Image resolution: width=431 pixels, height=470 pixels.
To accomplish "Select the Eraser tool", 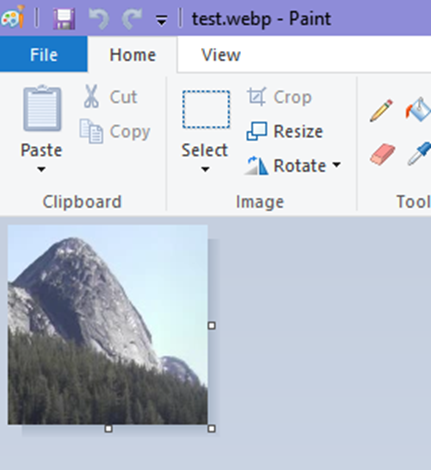I will click(x=383, y=154).
